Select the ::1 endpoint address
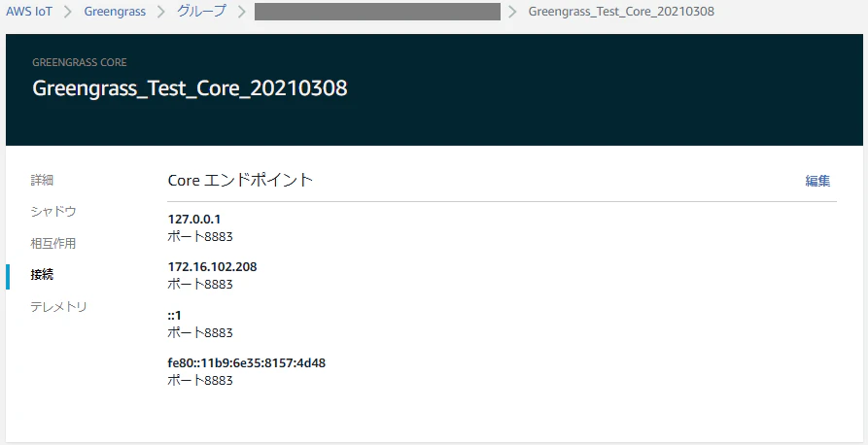This screenshot has width=868, height=445. 174,316
